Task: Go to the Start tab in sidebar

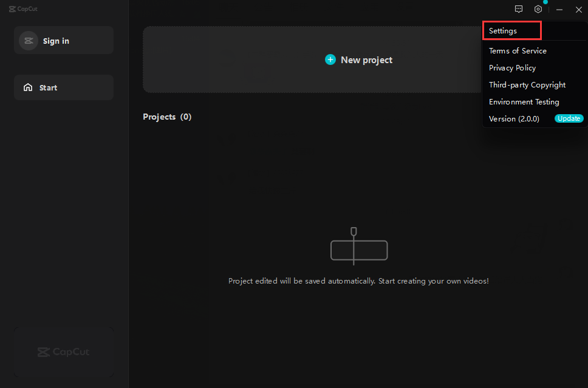Action: click(x=49, y=87)
